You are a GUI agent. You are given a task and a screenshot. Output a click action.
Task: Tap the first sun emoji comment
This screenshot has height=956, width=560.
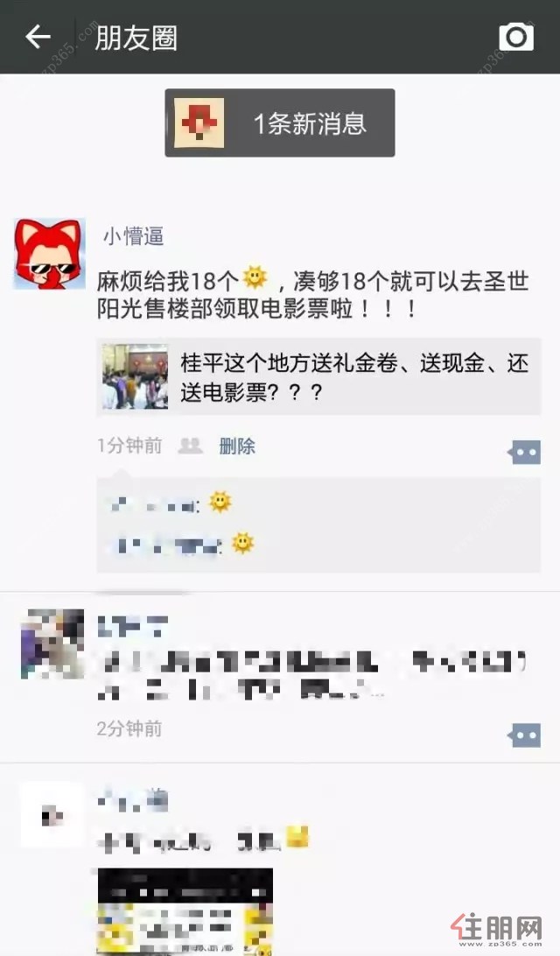[220, 502]
